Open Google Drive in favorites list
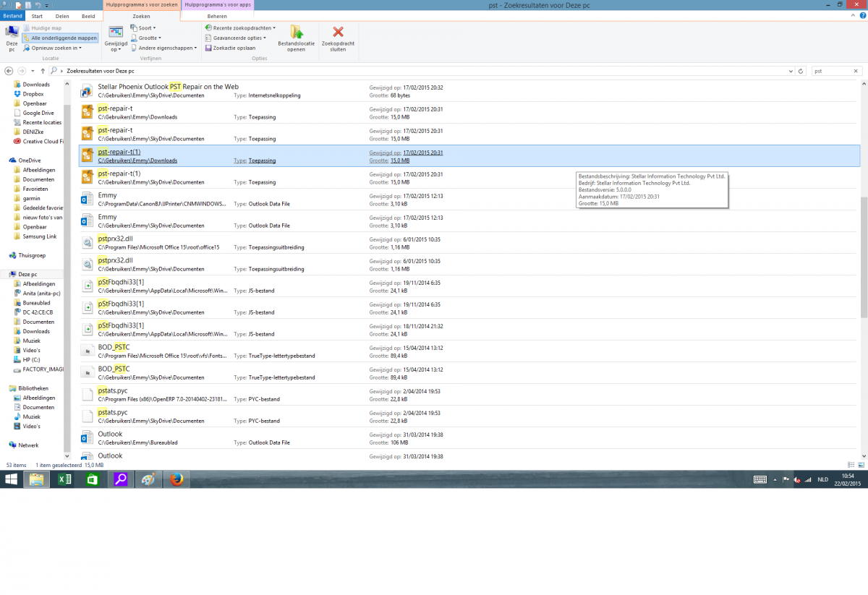Image resolution: width=868 pixels, height=595 pixels. [x=38, y=113]
